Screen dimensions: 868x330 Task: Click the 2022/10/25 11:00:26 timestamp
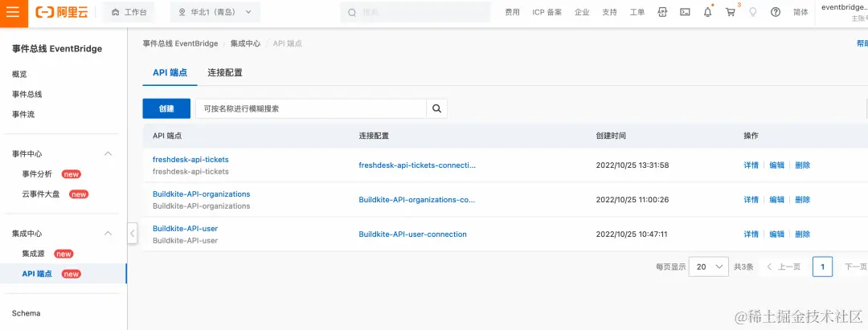(x=633, y=200)
